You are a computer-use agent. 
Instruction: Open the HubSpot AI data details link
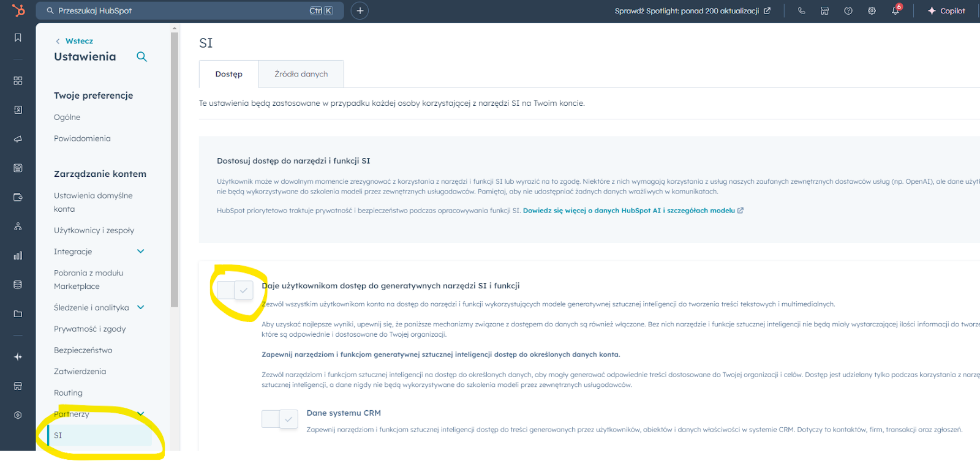[x=629, y=210]
